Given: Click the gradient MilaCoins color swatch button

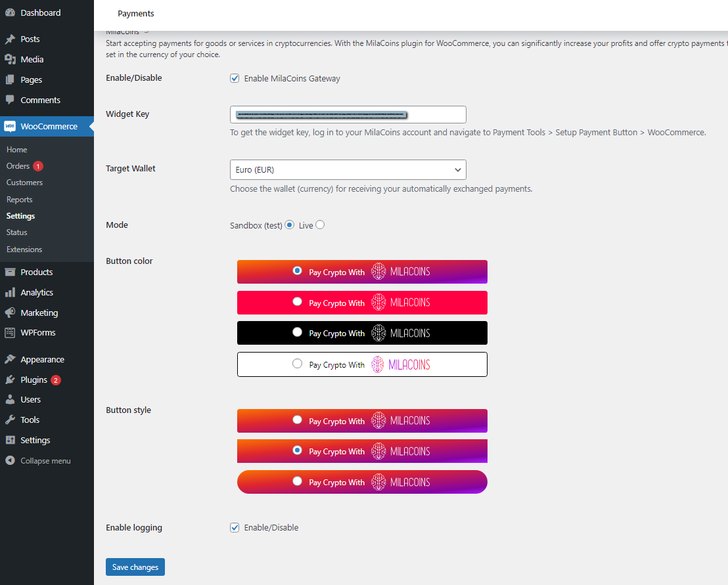Looking at the screenshot, I should pyautogui.click(x=362, y=272).
